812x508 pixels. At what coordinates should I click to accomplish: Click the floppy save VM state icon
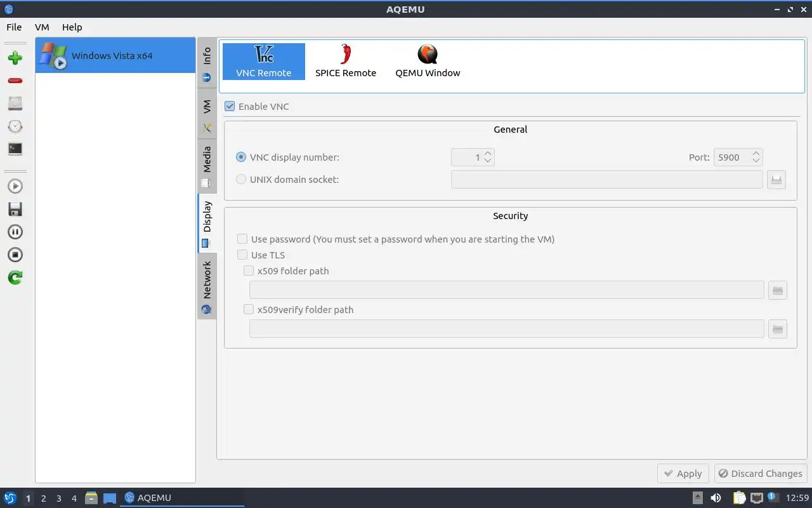tap(15, 209)
